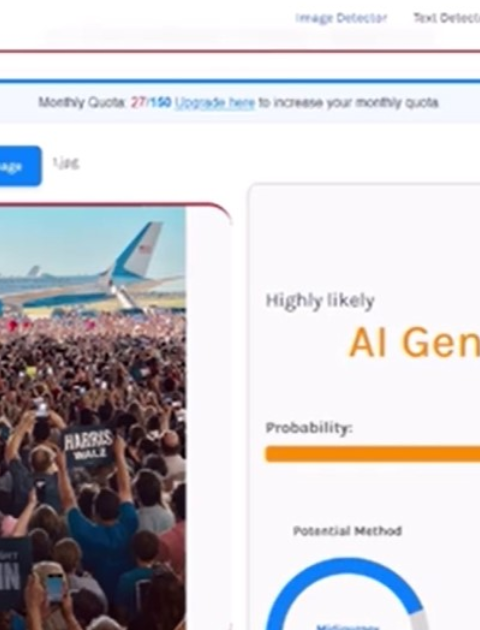This screenshot has height=630, width=480.
Task: Follow the 'Upgrade here' quota link
Action: click(214, 103)
